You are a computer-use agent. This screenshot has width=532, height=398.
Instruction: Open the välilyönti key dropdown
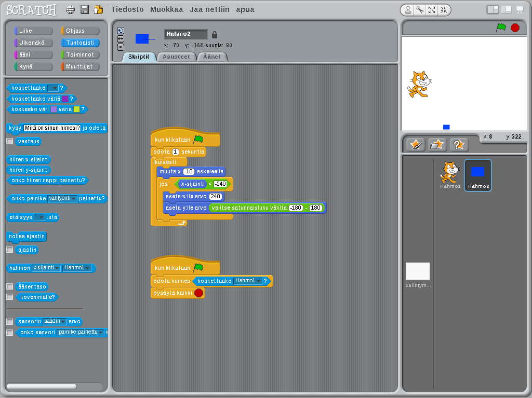[x=62, y=198]
